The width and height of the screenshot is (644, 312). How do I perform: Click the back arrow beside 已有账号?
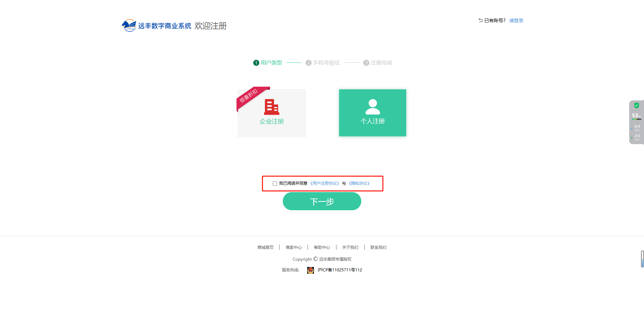pos(480,20)
